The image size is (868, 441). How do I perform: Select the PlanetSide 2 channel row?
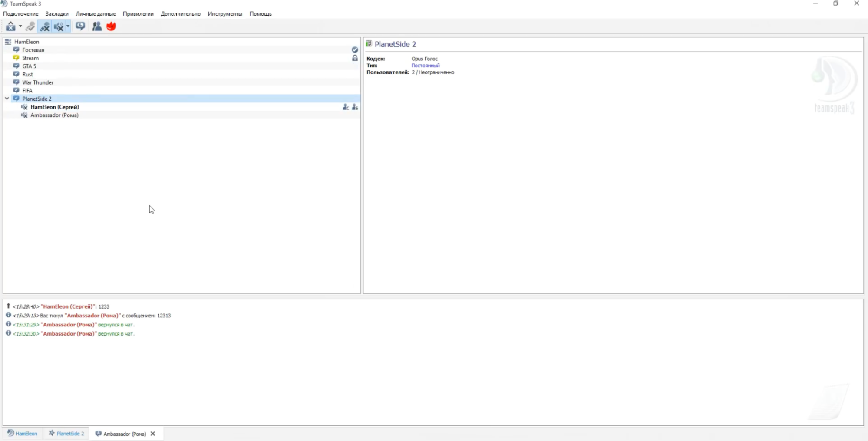coord(182,99)
